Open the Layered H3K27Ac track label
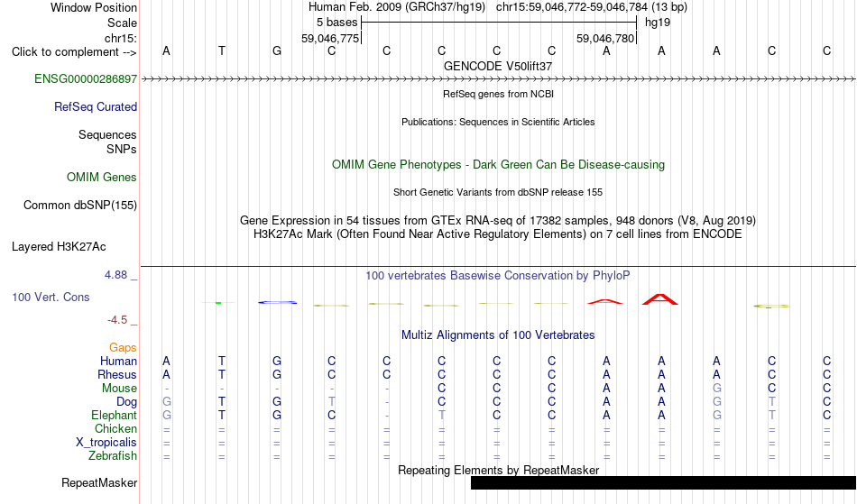857x504 pixels. coord(59,247)
